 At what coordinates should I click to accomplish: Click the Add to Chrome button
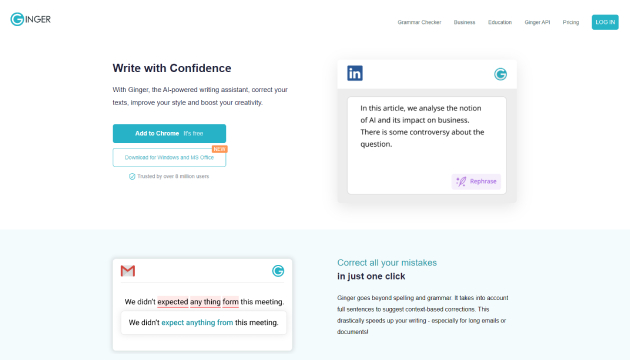point(169,133)
